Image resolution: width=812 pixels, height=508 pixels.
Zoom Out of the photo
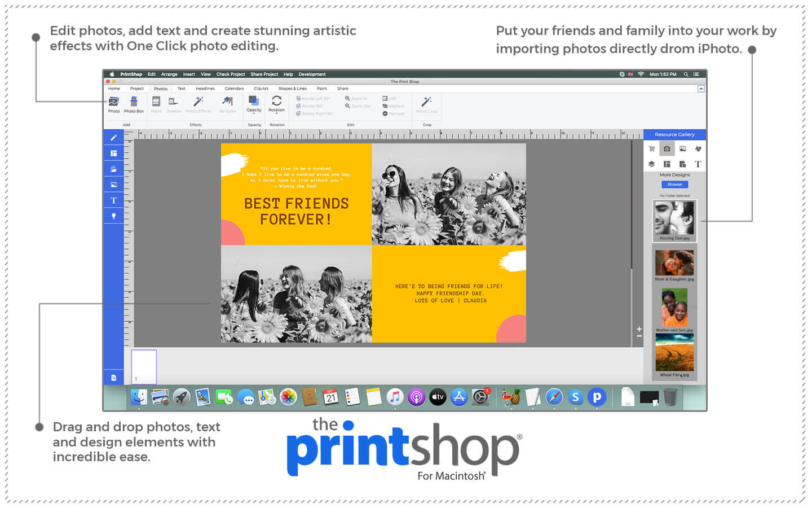click(358, 106)
